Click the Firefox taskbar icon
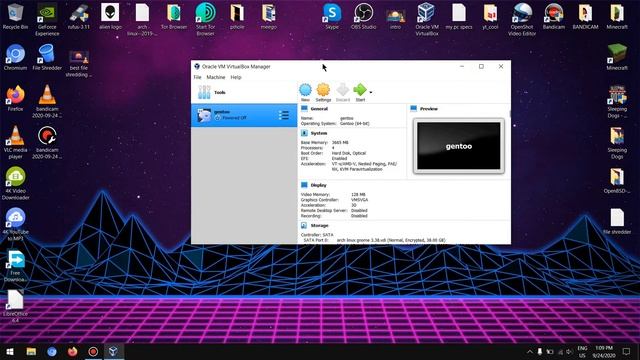 [73, 351]
